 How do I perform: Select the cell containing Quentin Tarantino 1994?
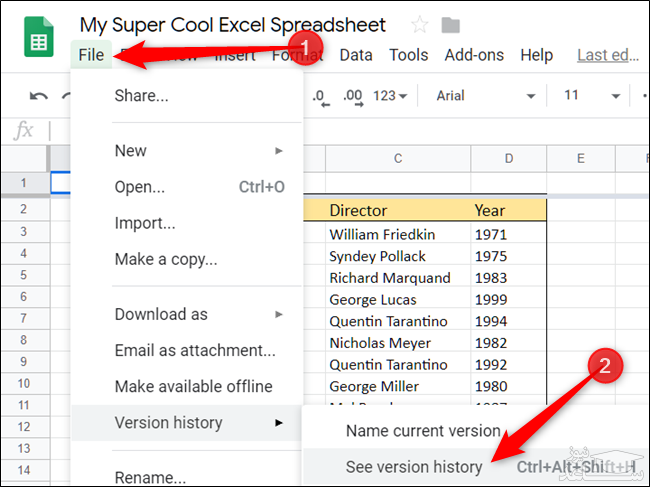[388, 321]
